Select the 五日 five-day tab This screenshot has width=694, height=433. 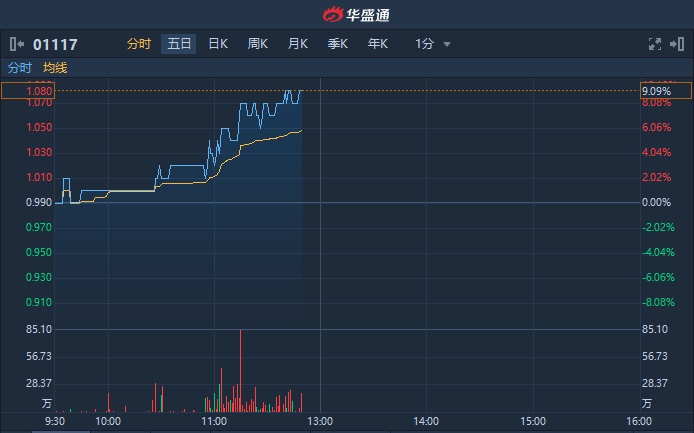click(x=179, y=44)
